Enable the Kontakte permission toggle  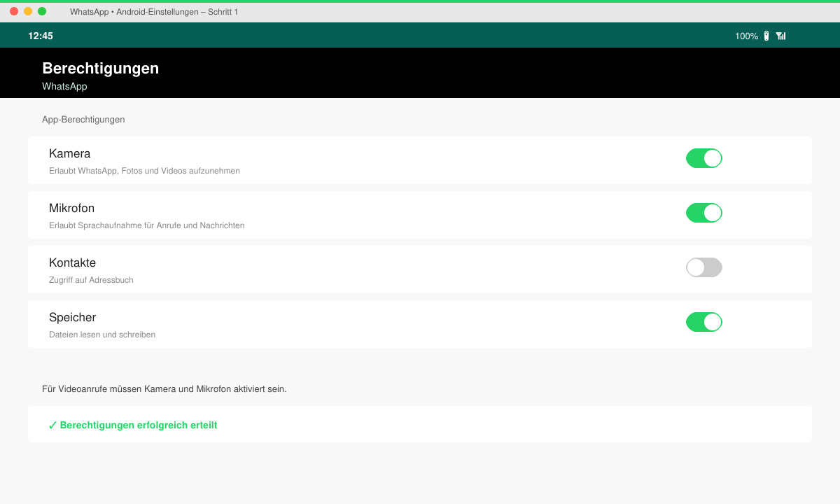703,267
